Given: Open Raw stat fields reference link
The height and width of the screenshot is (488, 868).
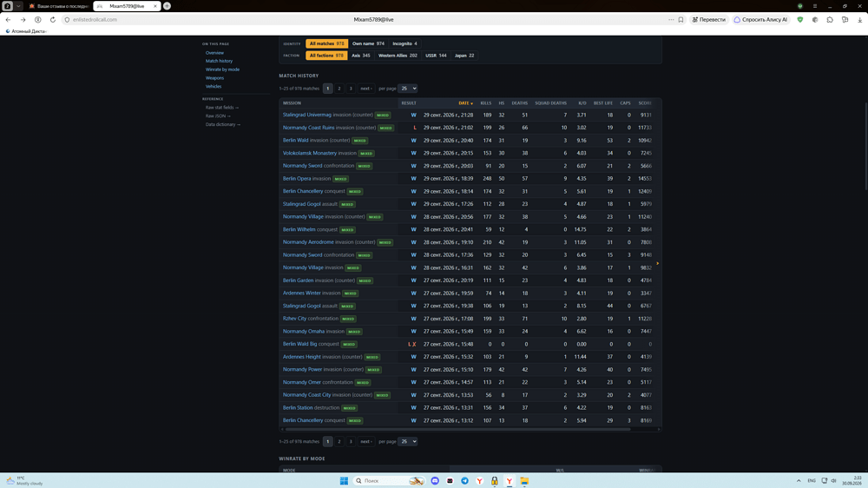Looking at the screenshot, I should coord(222,108).
